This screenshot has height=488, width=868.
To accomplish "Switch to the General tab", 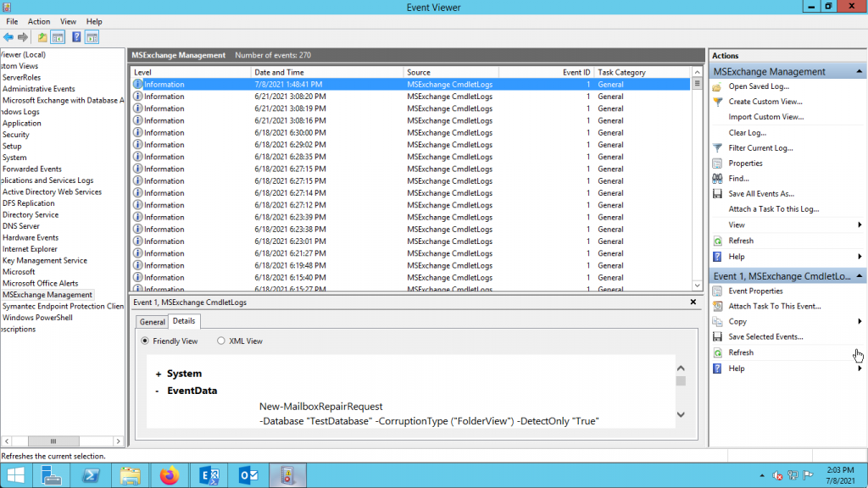I will pos(153,322).
